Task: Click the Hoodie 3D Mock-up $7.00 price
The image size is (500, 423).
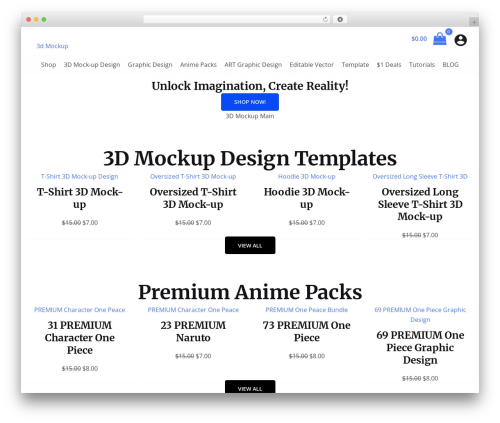Action: tap(317, 223)
